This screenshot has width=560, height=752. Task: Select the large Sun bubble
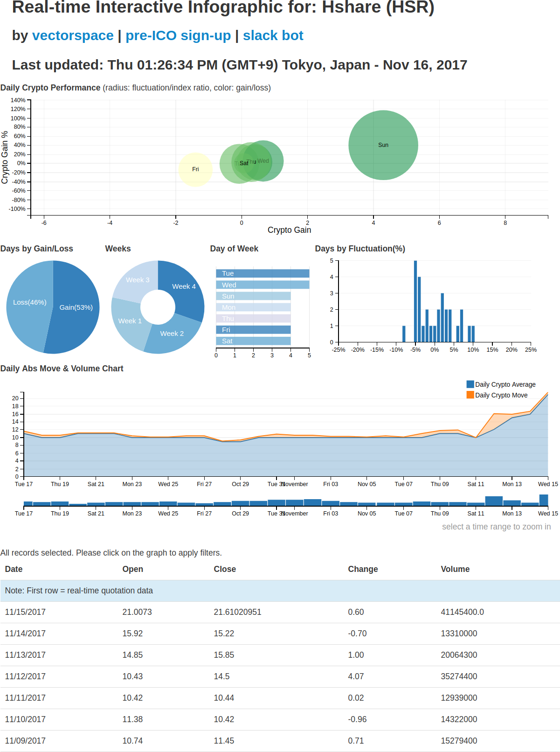click(383, 145)
